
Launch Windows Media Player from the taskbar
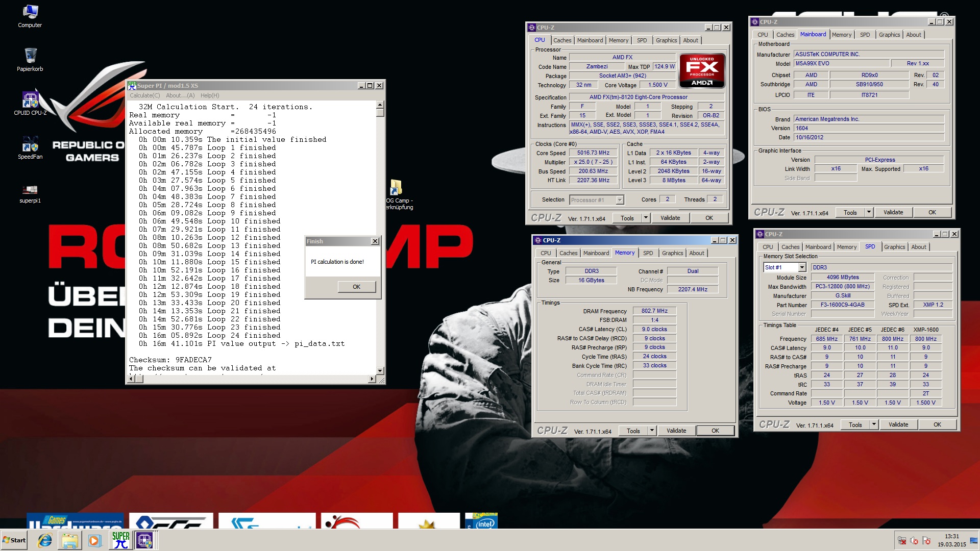point(94,540)
